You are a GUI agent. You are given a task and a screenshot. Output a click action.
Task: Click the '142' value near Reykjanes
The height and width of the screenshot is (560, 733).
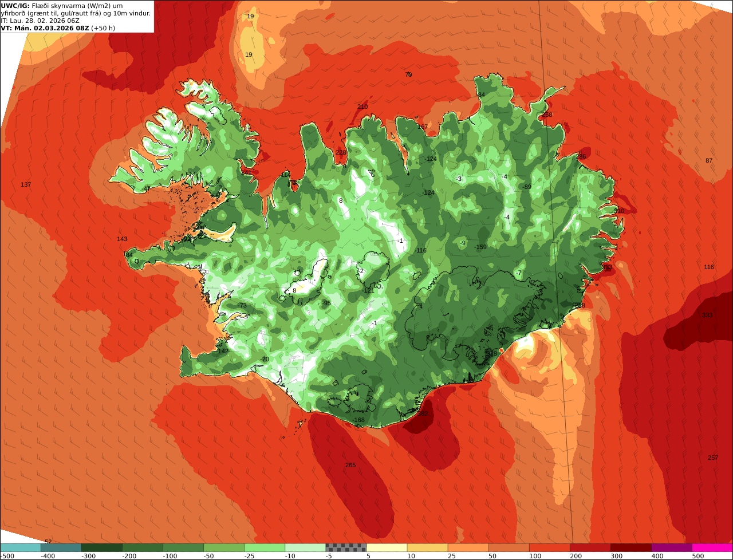click(223, 351)
